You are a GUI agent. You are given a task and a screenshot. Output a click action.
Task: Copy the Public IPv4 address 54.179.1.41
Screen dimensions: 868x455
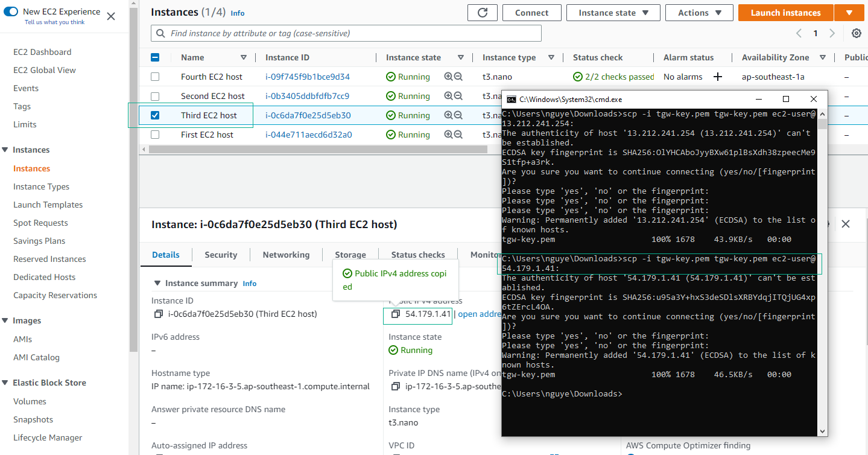396,314
